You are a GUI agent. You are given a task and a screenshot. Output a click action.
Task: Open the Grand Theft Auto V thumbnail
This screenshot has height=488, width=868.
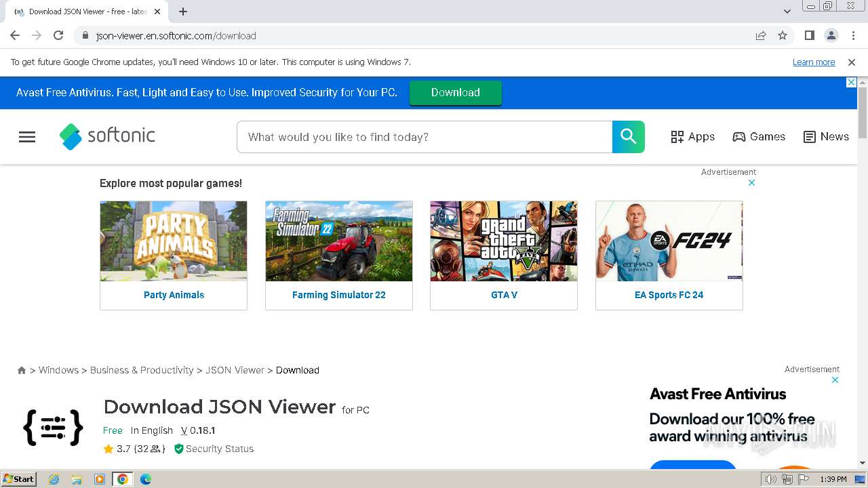tap(504, 241)
